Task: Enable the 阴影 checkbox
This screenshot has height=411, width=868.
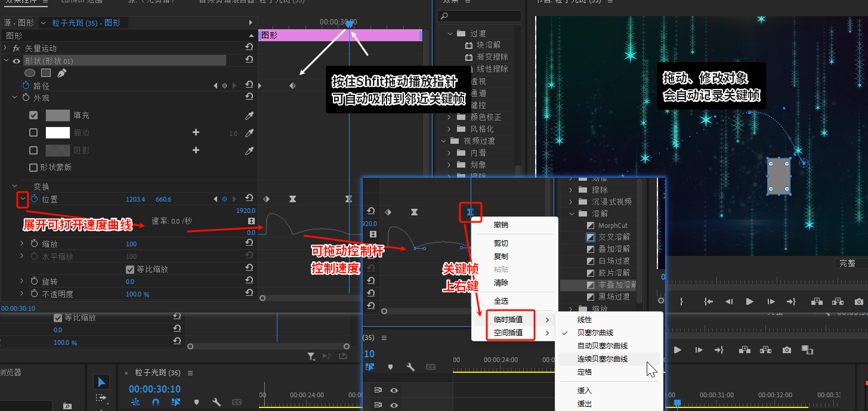Action: [33, 150]
